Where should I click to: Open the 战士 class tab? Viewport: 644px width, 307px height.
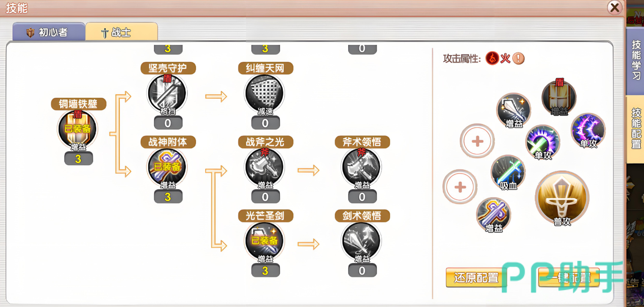(122, 33)
